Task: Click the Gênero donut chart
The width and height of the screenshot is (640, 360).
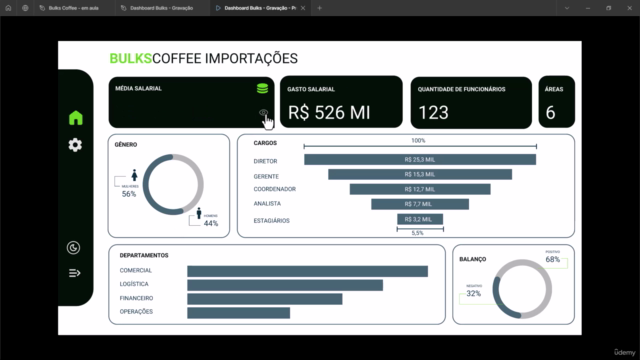Action: [173, 184]
